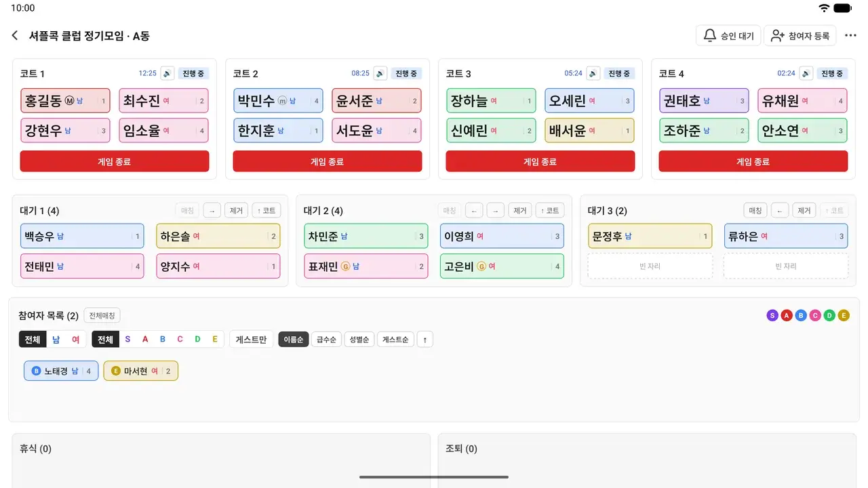Sort participants by 게스트순
Viewport: 868px width, 488px height.
pyautogui.click(x=395, y=340)
